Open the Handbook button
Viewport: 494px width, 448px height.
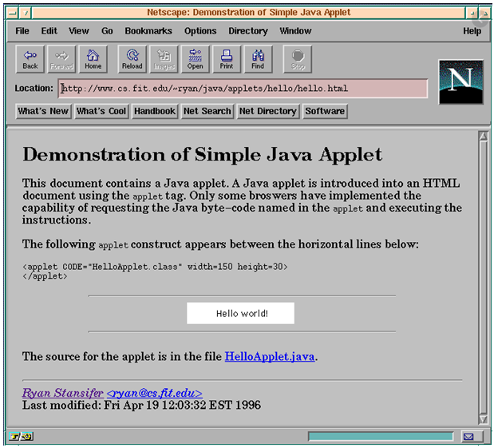[x=155, y=111]
